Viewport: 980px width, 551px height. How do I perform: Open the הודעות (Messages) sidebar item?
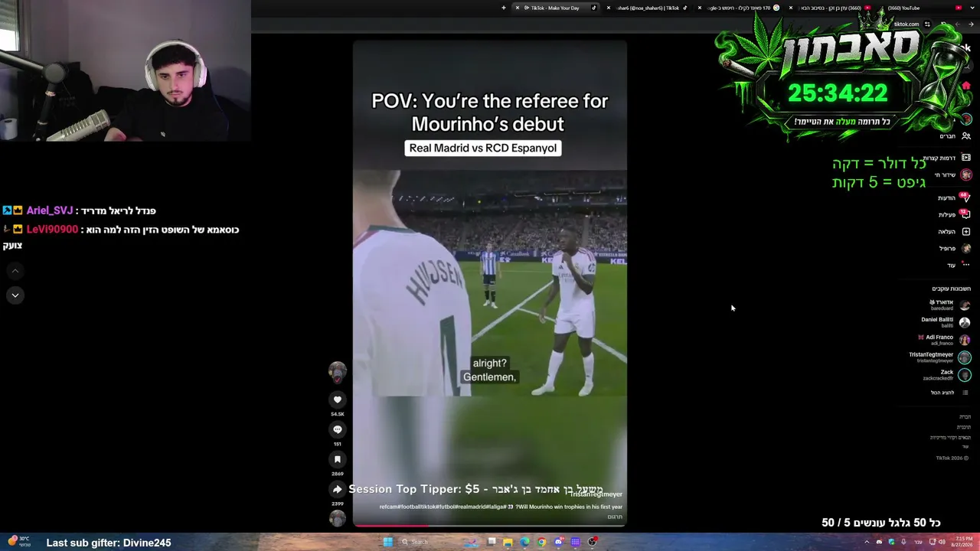(954, 198)
